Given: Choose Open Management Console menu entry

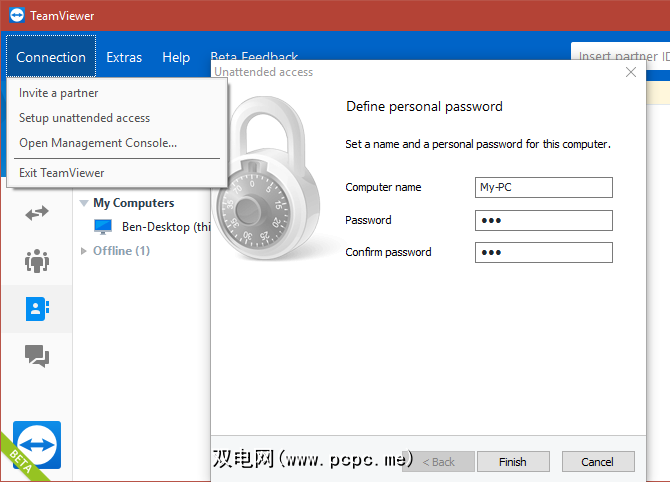Looking at the screenshot, I should pos(98,143).
